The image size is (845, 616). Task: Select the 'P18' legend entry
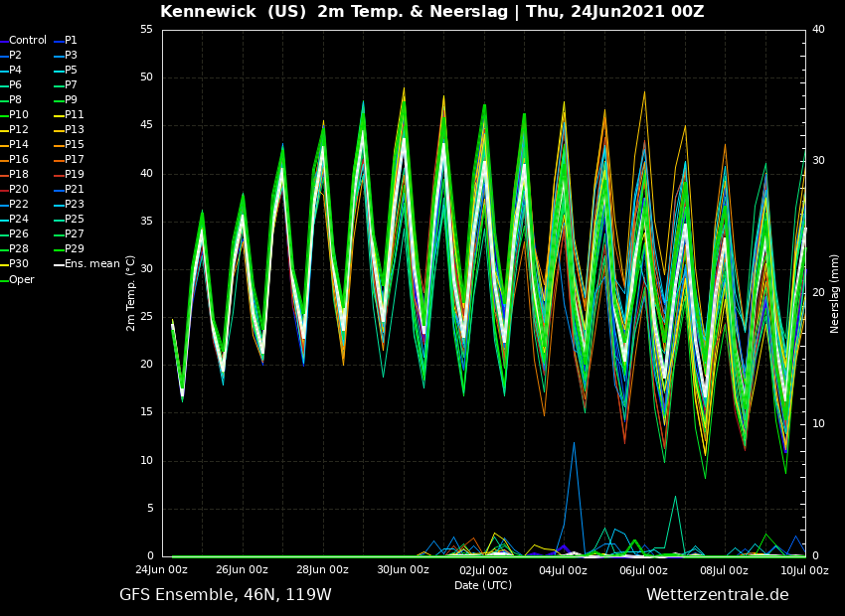[x=15, y=175]
